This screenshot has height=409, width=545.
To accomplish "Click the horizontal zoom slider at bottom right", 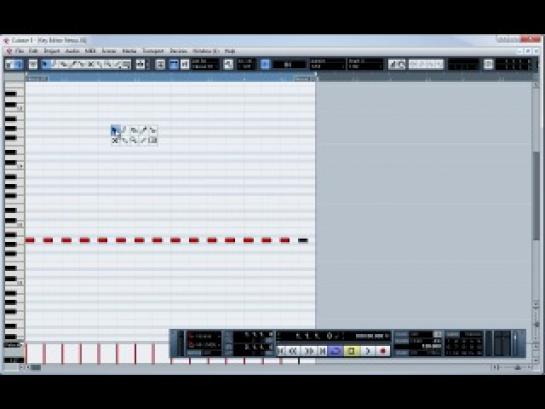I will [x=517, y=367].
